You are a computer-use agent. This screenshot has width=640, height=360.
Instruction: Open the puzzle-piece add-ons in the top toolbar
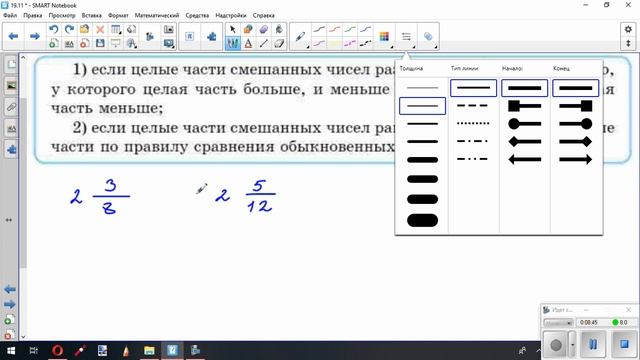pyautogui.click(x=211, y=36)
